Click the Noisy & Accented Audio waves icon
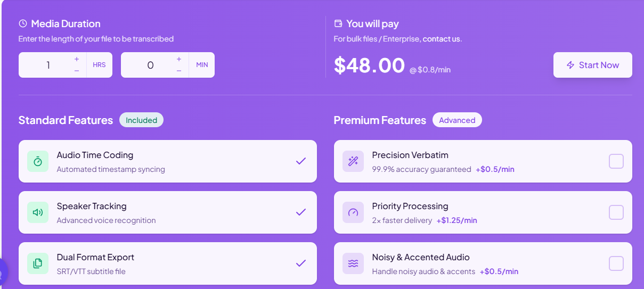 click(x=353, y=263)
